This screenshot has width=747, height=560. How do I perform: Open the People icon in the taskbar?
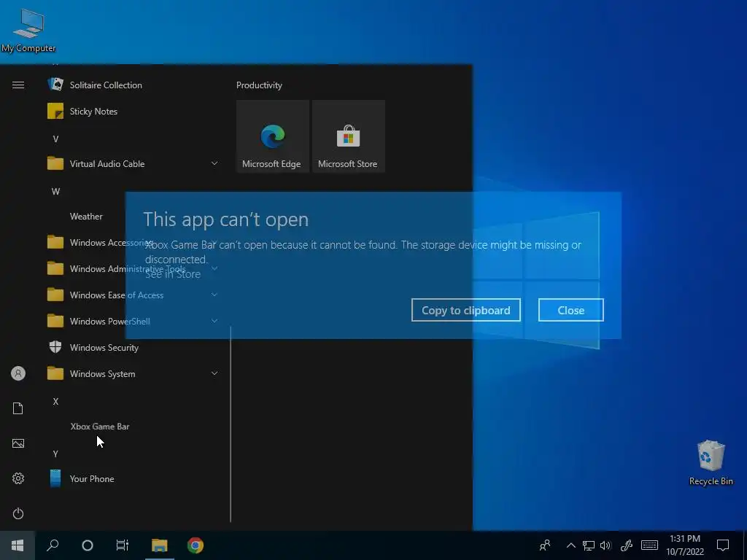pyautogui.click(x=545, y=545)
